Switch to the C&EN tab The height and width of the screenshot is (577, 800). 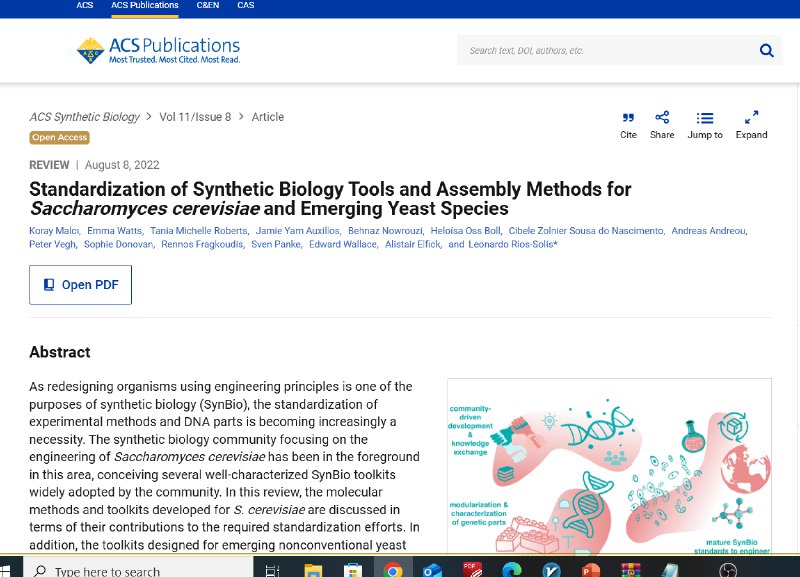208,5
